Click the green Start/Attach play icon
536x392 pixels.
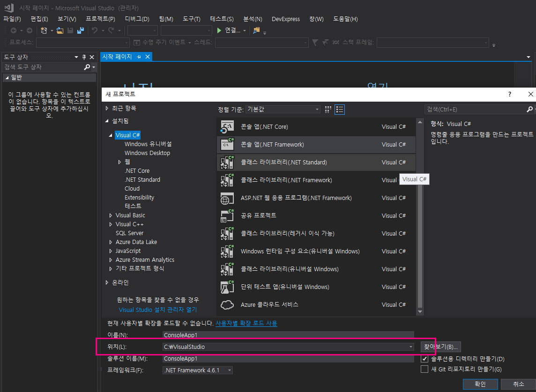(219, 31)
